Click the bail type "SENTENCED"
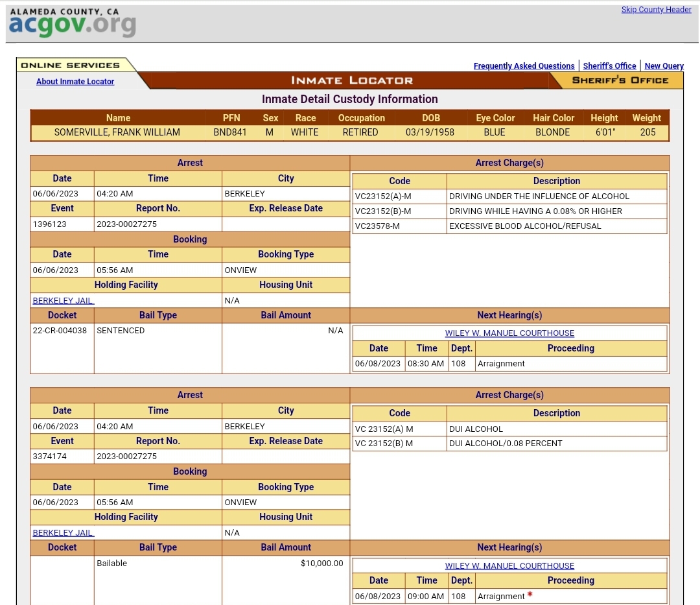Image resolution: width=700 pixels, height=605 pixels. point(121,331)
